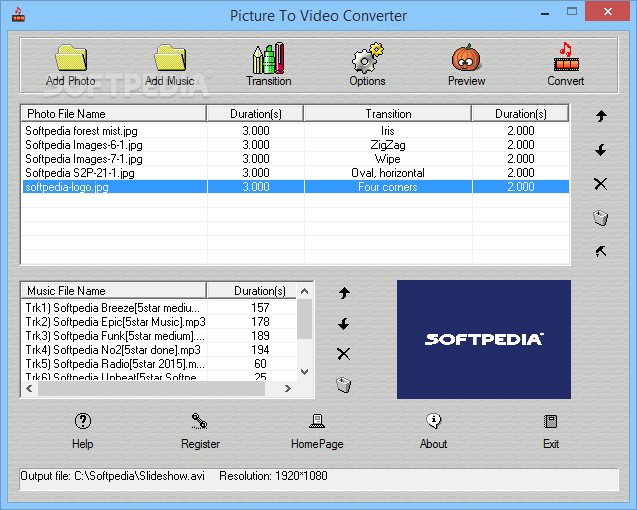Click the curved arrow icon beside photo list

click(601, 252)
